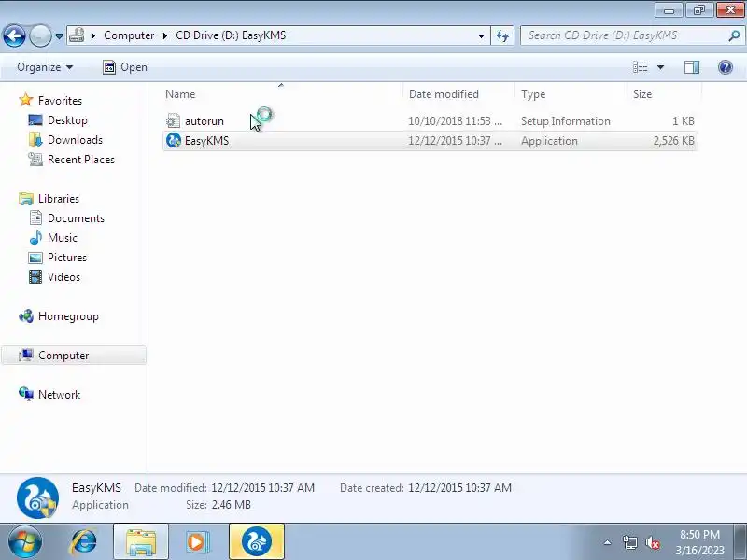The image size is (747, 560).
Task: Open the Documents library
Action: coord(76,218)
